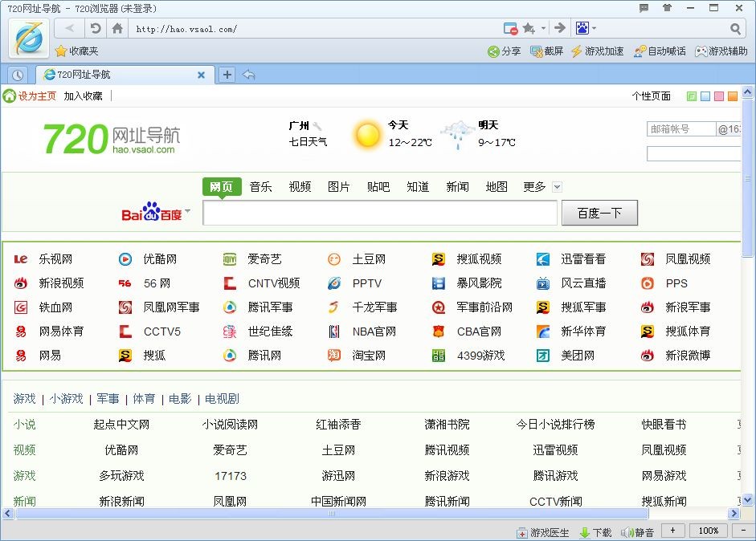Toggle 静音 mute in status bar
Viewport: 756px width, 541px height.
coord(637,532)
